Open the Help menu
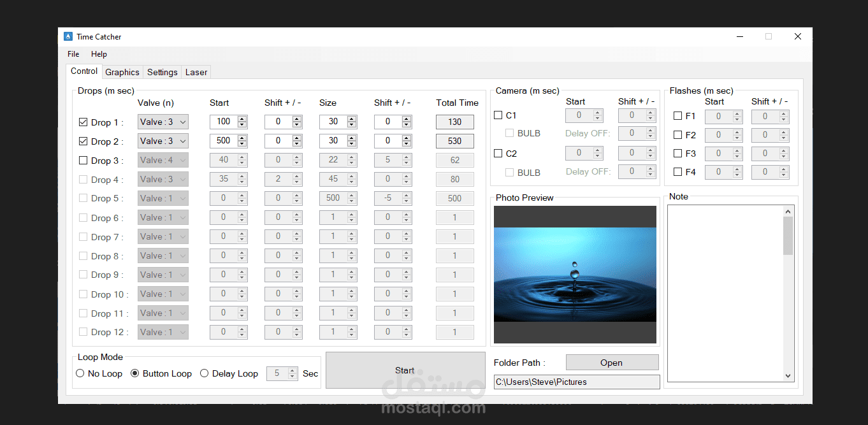The height and width of the screenshot is (425, 868). 99,54
